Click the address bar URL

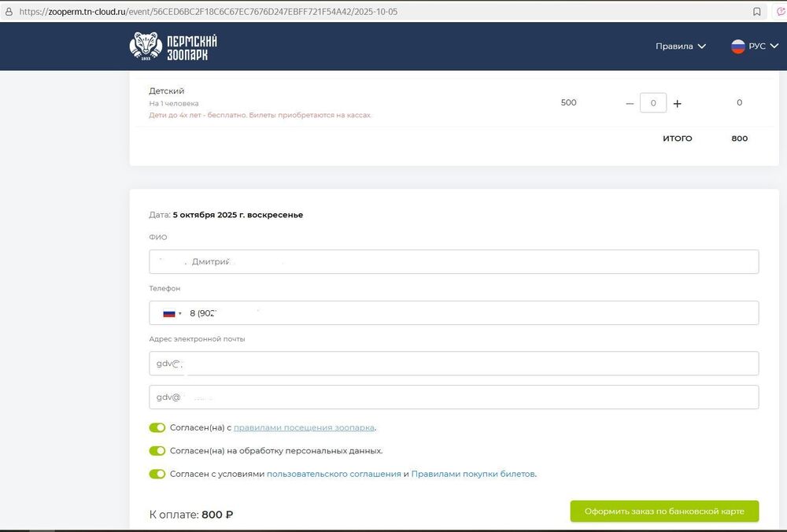(x=209, y=12)
